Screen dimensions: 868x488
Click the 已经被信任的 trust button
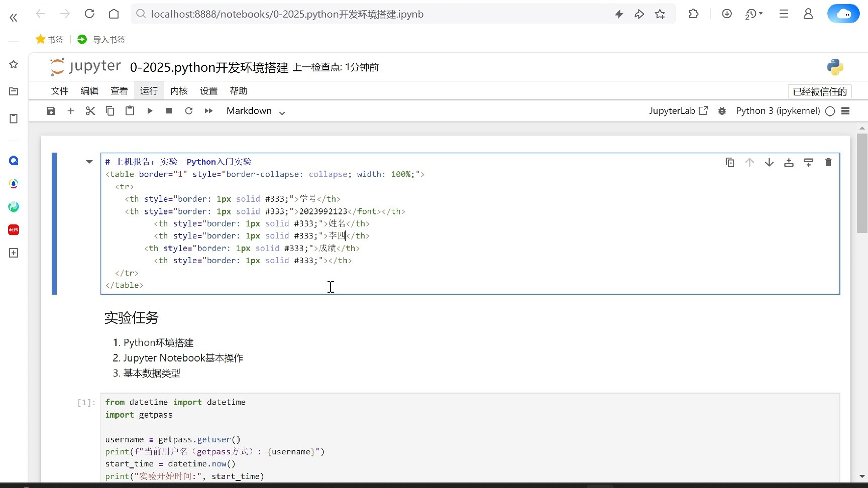820,91
